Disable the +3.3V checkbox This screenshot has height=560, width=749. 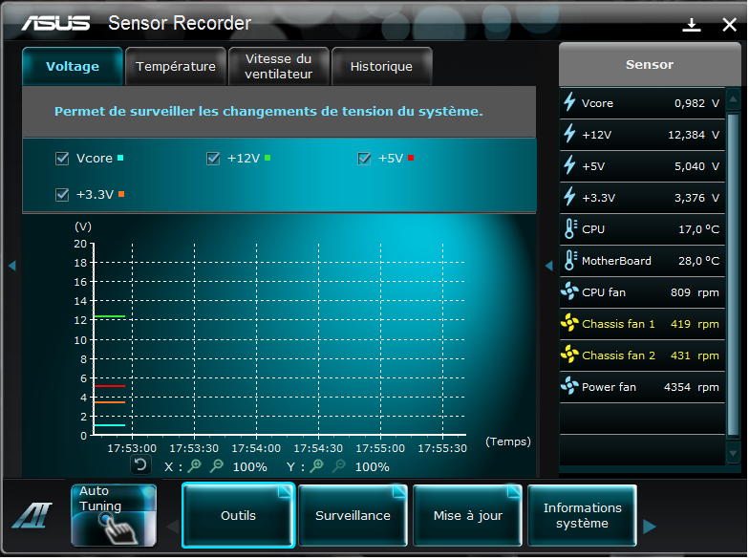coord(62,195)
